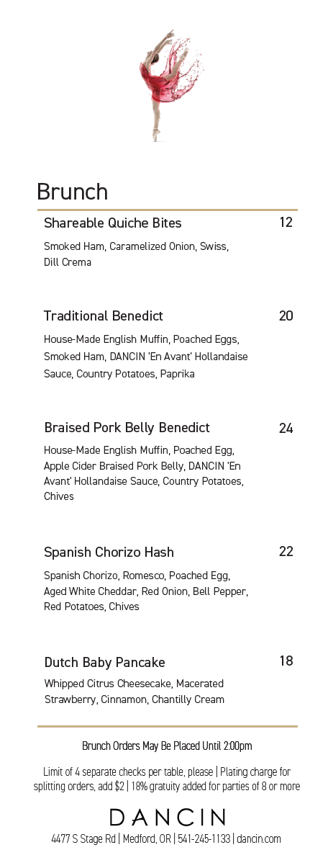Click the Traditional Benedict price 20

(x=286, y=316)
